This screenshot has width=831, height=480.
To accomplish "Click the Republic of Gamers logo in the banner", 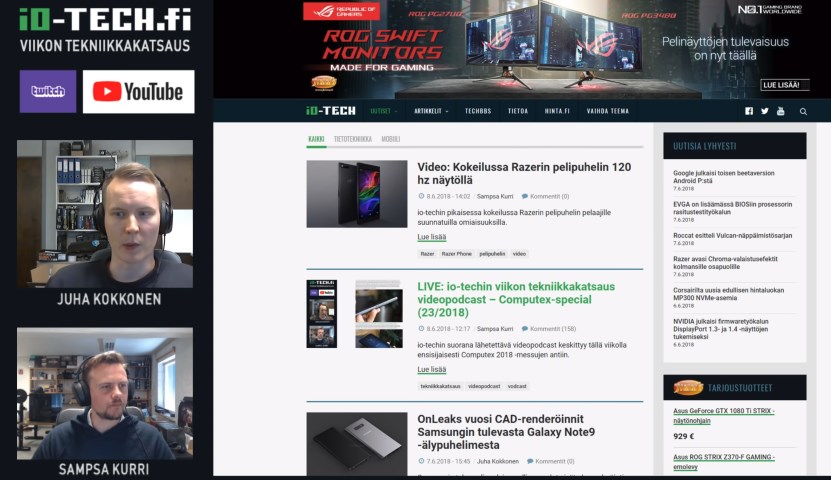I will (341, 11).
